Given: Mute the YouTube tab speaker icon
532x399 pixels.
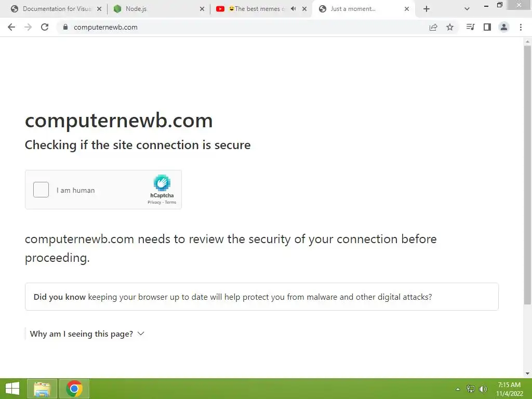Looking at the screenshot, I should click(x=294, y=9).
